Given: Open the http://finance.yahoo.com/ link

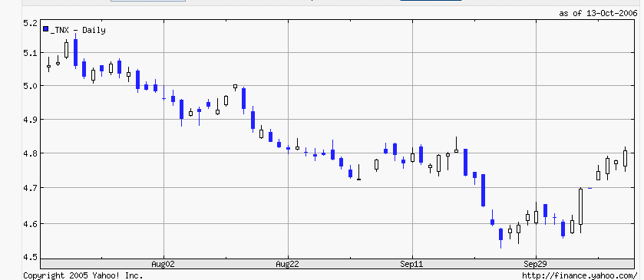Looking at the screenshot, I should pos(580,275).
